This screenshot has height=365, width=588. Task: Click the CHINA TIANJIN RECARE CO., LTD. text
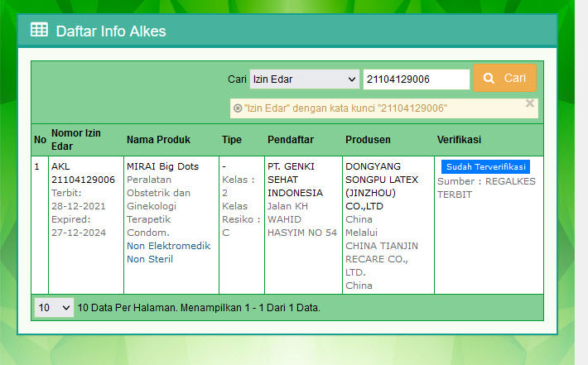382,259
